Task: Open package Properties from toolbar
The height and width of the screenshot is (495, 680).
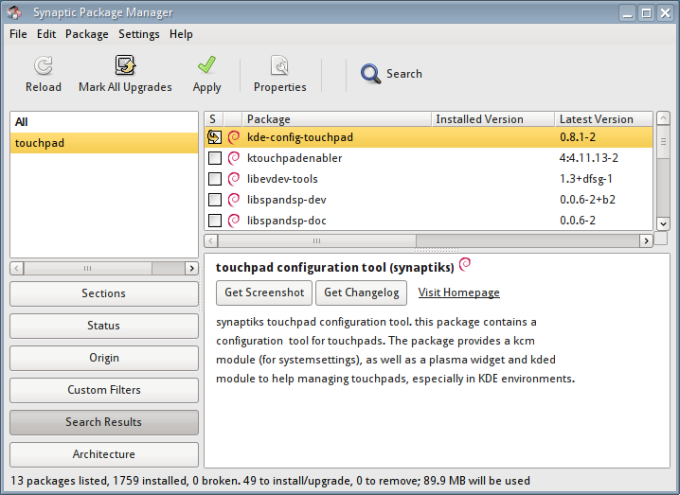Action: click(x=280, y=67)
